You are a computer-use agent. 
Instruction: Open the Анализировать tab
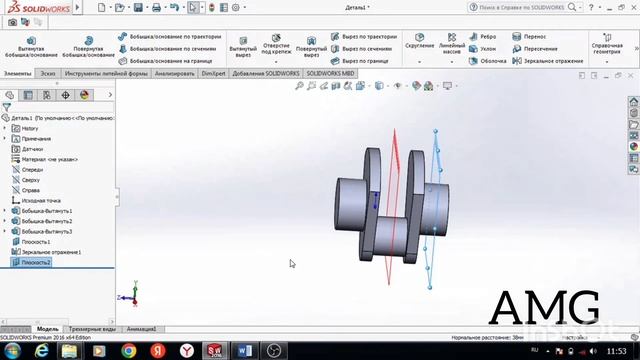174,74
